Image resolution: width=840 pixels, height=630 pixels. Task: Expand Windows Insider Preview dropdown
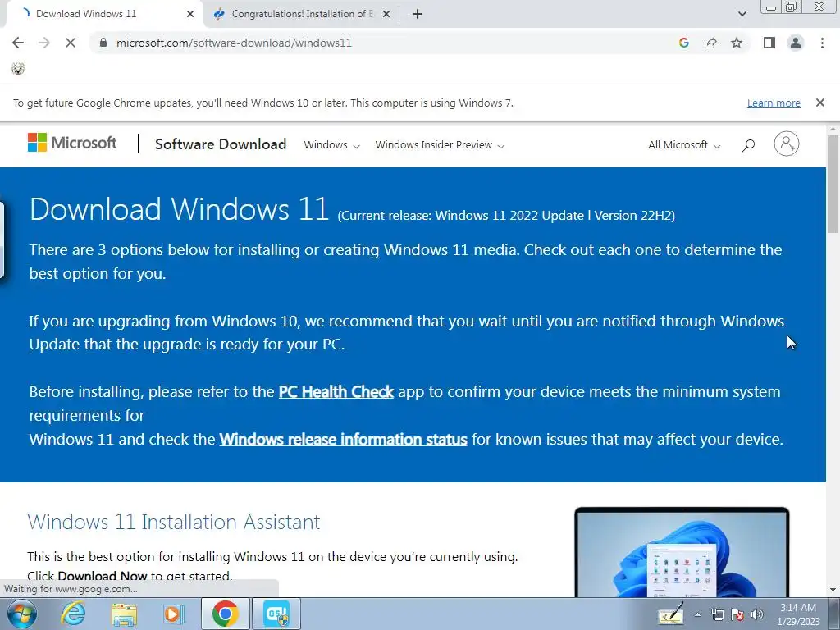(x=440, y=145)
